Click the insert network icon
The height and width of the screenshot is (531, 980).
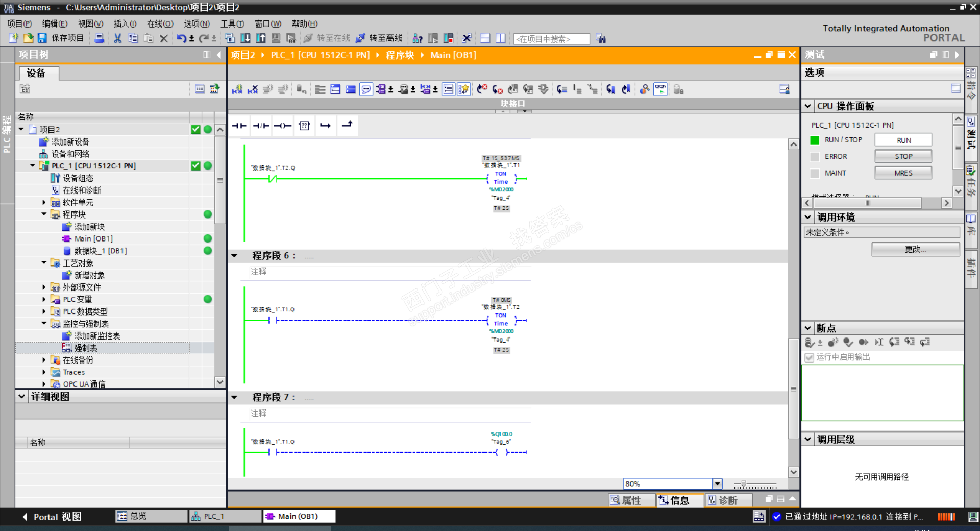click(237, 90)
